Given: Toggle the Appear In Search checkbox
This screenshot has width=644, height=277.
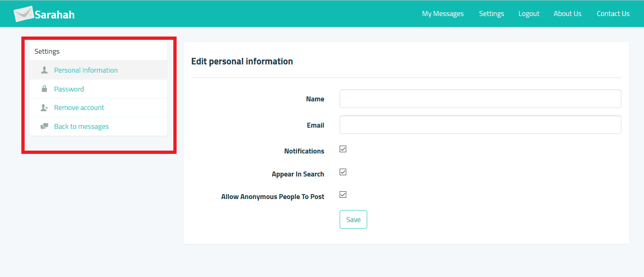Looking at the screenshot, I should tap(343, 172).
